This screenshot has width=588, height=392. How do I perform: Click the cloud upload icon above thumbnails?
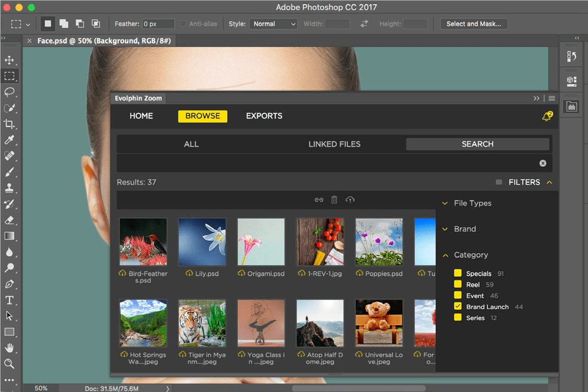point(350,200)
